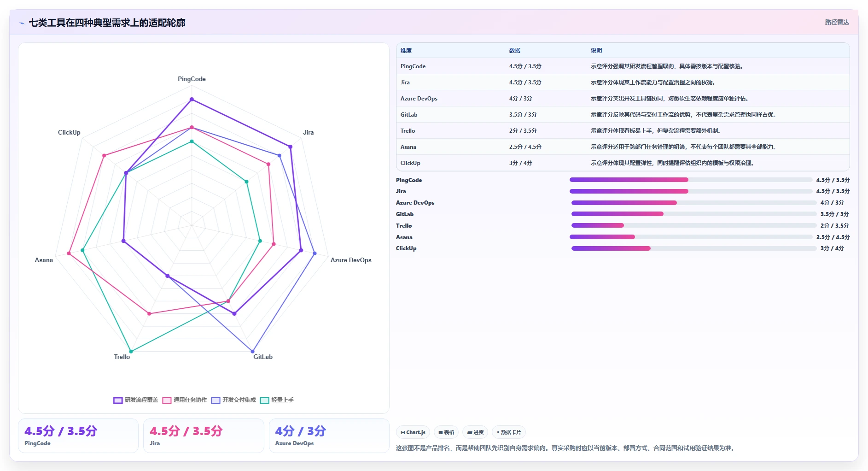Select the ClickUp progress bar
Screen dimensions: 868x471
pos(694,248)
